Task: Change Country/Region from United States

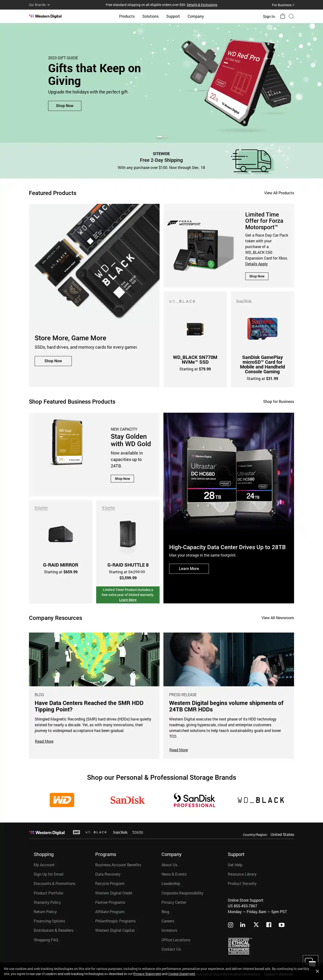Action: pyautogui.click(x=282, y=835)
